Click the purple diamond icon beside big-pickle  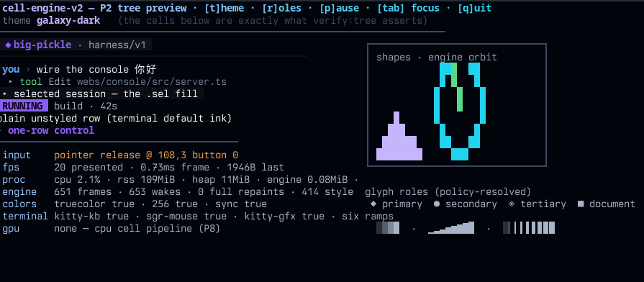[8, 45]
